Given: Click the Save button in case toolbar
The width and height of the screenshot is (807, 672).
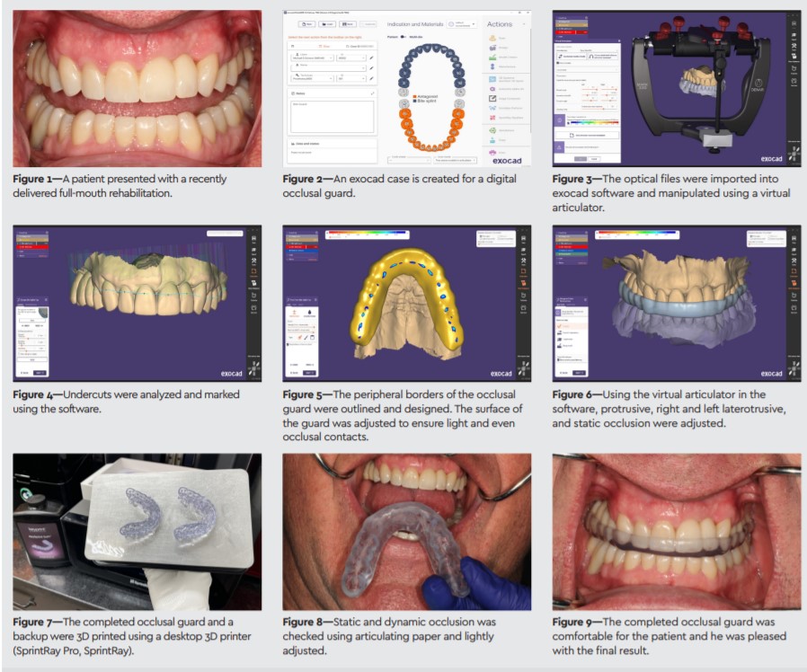Looking at the screenshot, I should point(346,23).
